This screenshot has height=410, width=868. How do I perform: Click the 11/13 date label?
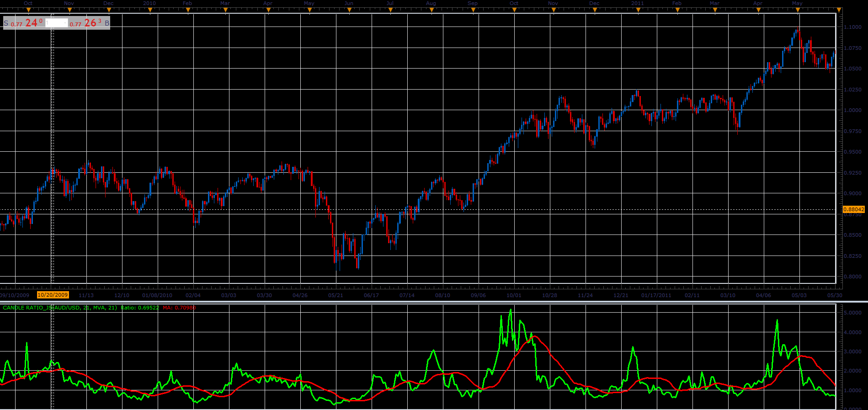[x=86, y=295]
